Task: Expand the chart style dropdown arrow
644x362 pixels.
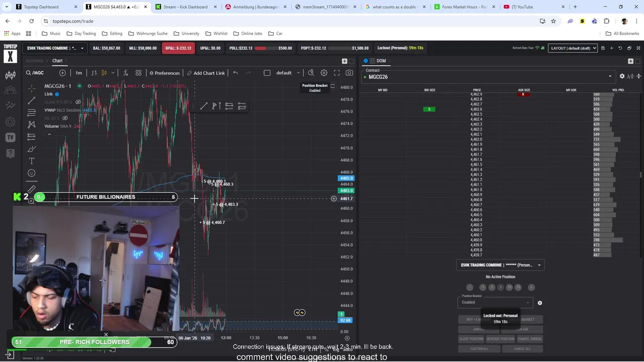Action: 113,73
